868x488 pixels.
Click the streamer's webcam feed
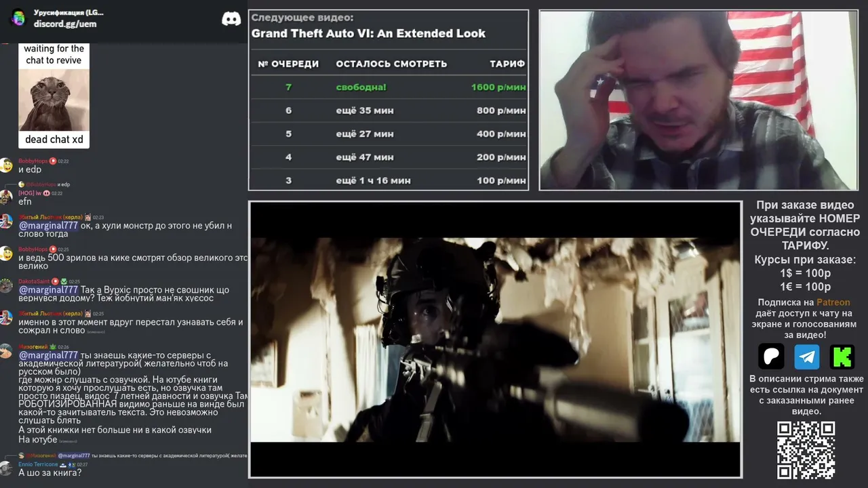pos(698,100)
